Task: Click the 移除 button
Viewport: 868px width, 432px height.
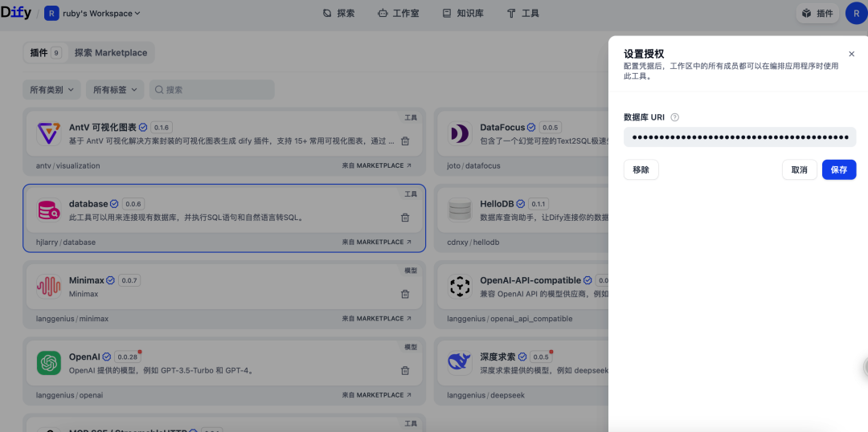Action: (x=641, y=169)
